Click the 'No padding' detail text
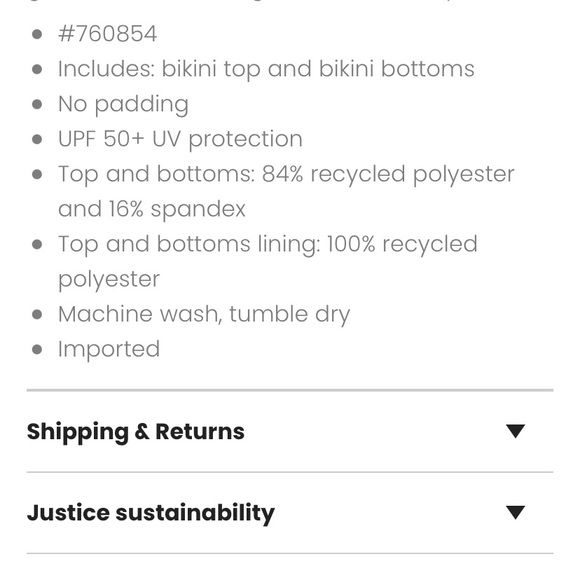580x580 pixels. tap(124, 105)
